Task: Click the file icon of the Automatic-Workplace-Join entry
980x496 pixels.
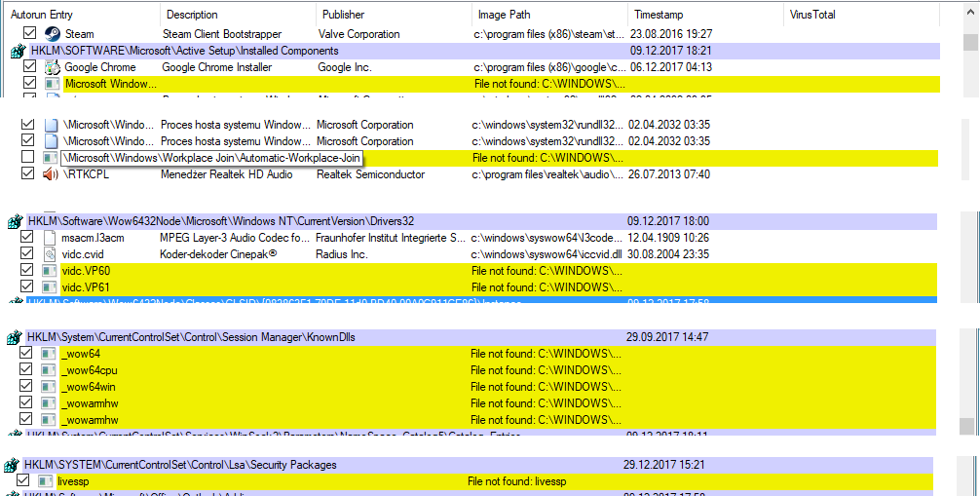Action: click(50, 158)
